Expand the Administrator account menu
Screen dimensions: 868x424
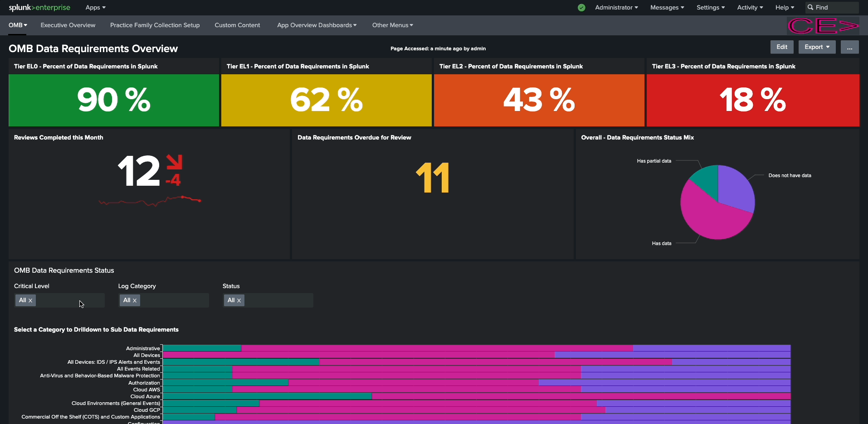pyautogui.click(x=616, y=8)
